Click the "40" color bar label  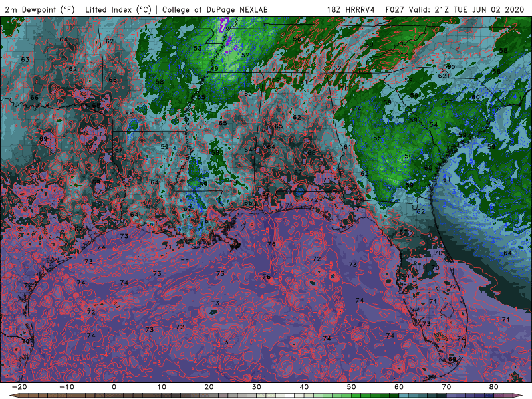pos(304,387)
